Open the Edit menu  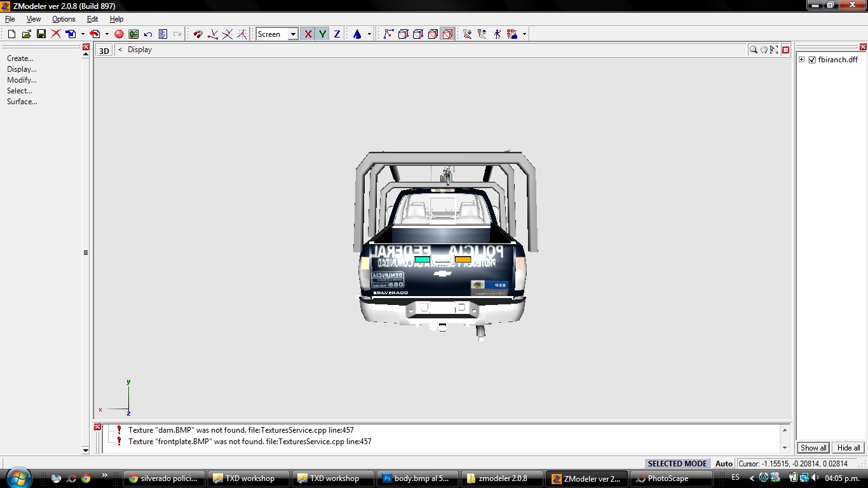[92, 19]
